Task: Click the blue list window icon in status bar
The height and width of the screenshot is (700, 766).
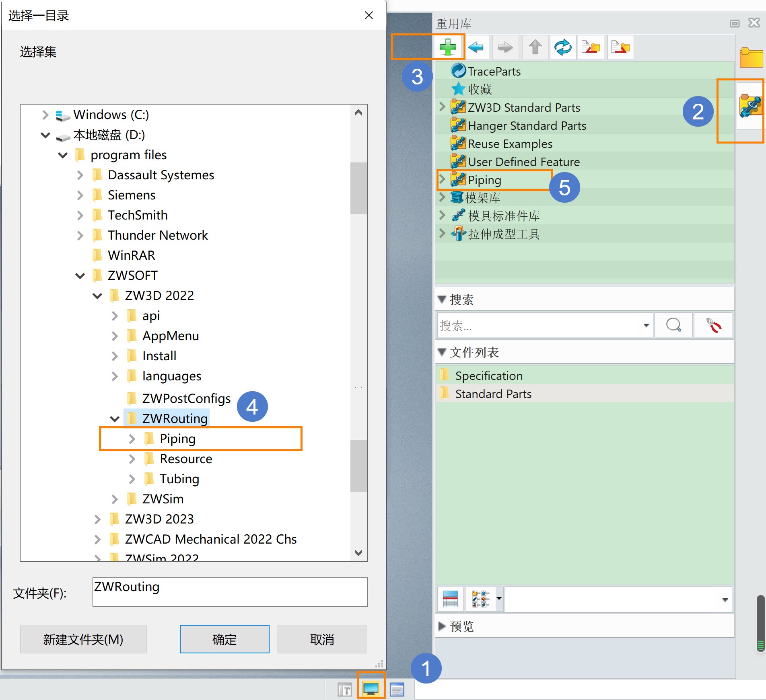Action: [397, 690]
